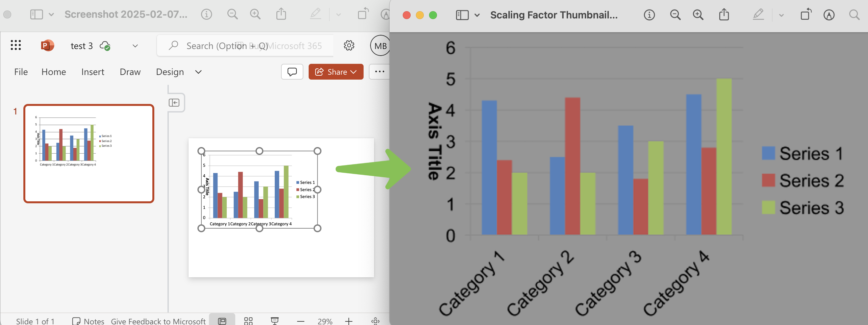The height and width of the screenshot is (325, 868).
Task: Expand more ribbon tabs after Design
Action: click(198, 72)
